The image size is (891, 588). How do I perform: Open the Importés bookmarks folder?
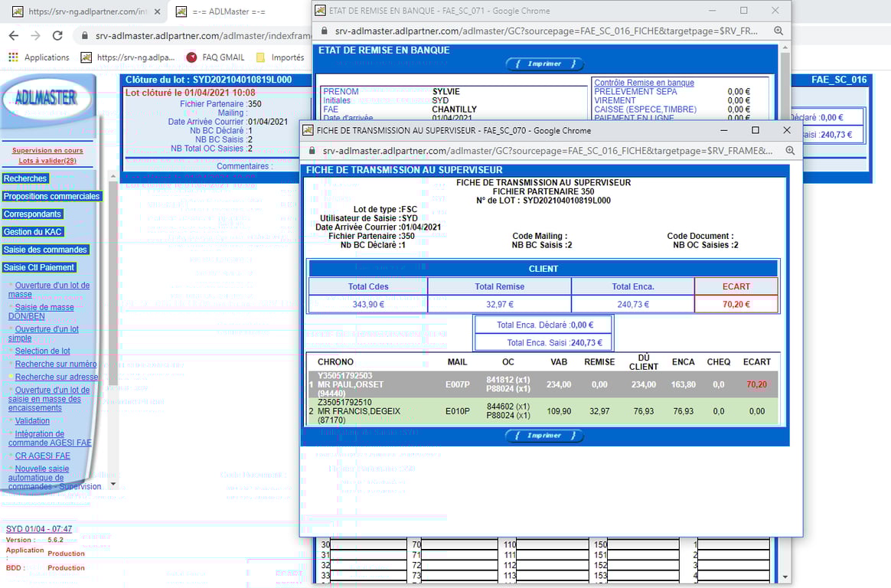click(x=280, y=57)
